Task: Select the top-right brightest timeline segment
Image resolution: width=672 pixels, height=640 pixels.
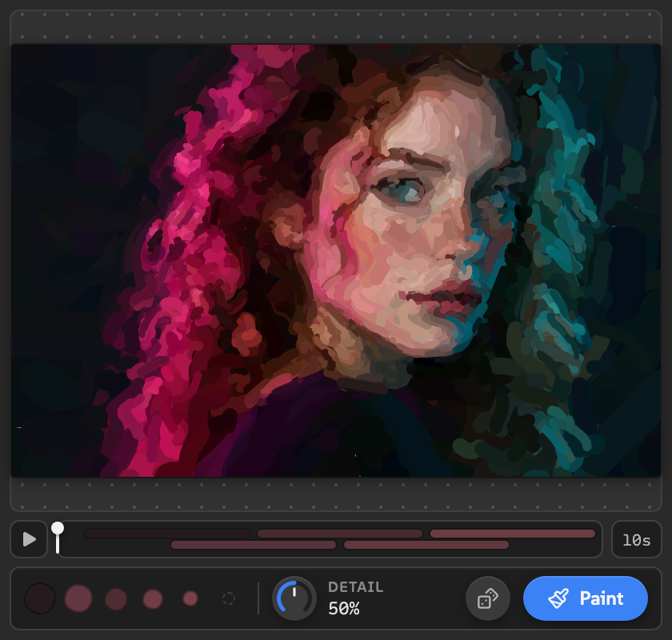Action: 513,534
